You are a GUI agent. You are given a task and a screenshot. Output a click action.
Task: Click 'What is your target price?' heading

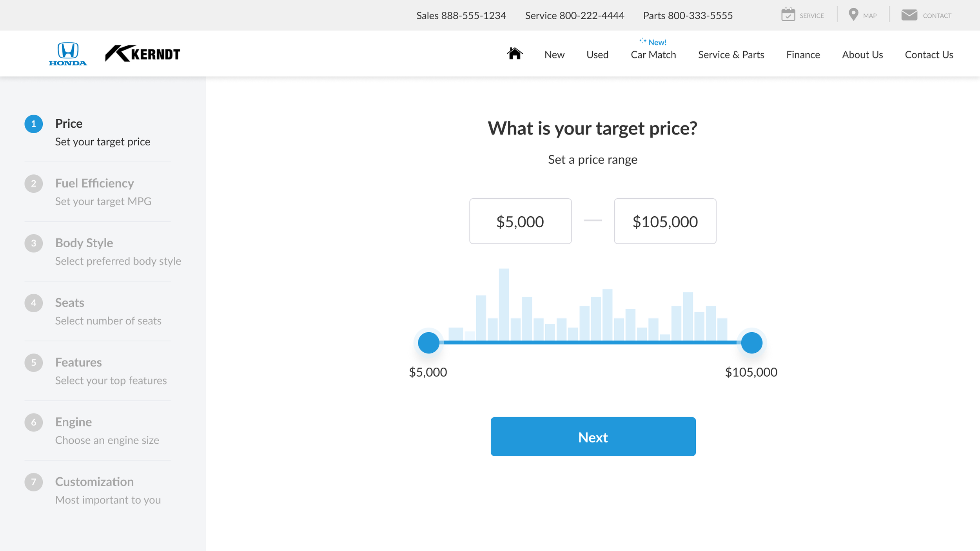click(592, 128)
